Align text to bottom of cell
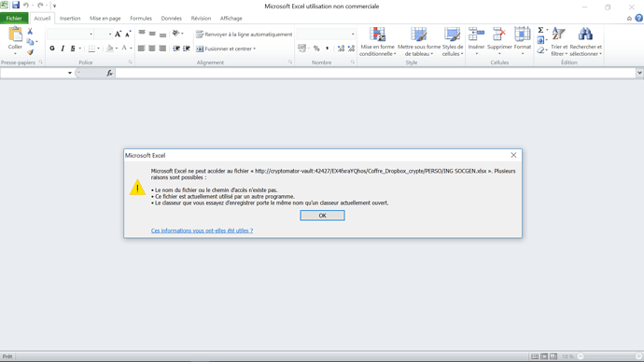 tap(162, 34)
